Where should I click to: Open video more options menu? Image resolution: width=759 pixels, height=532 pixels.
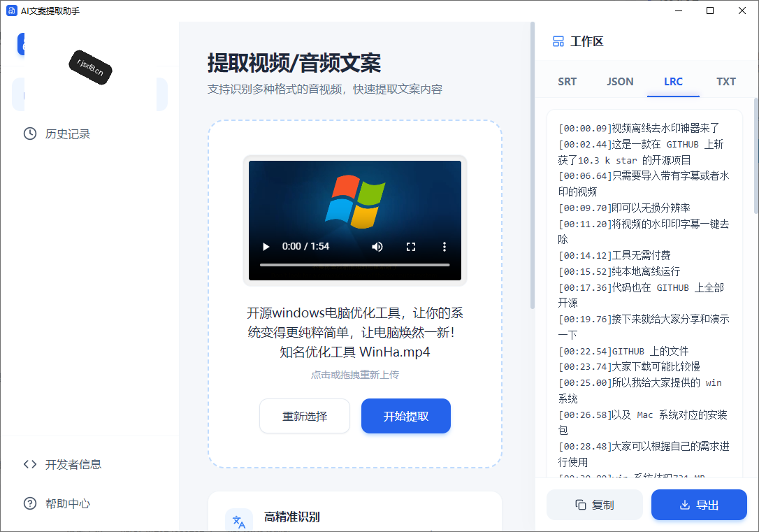click(444, 246)
